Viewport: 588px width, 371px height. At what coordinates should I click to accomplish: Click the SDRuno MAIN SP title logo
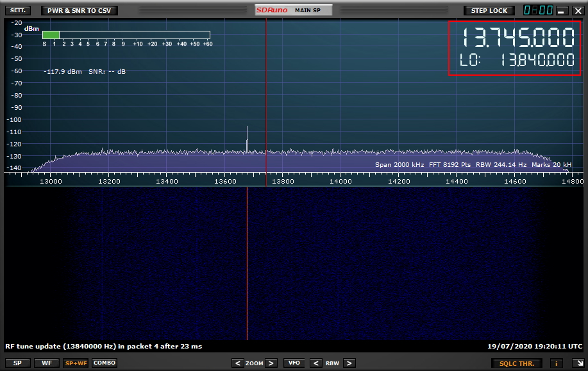pos(294,10)
